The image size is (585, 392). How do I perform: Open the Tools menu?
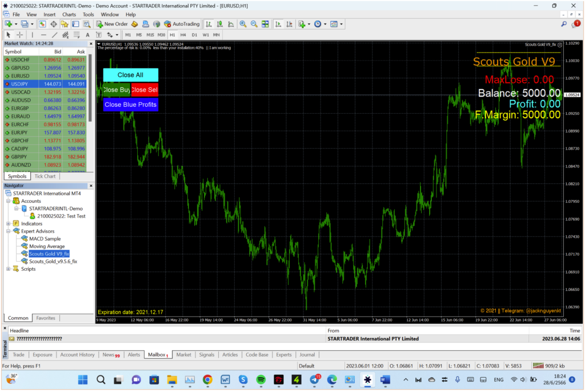(89, 14)
